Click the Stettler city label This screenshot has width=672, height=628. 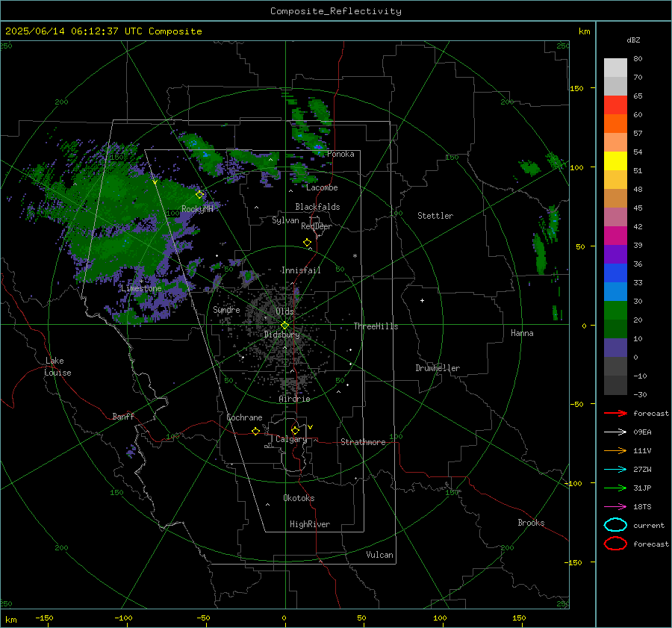(x=435, y=216)
